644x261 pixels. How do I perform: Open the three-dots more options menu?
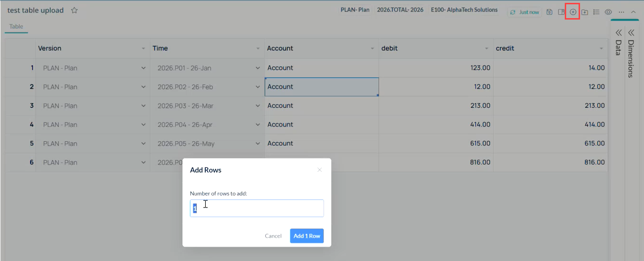tap(621, 12)
